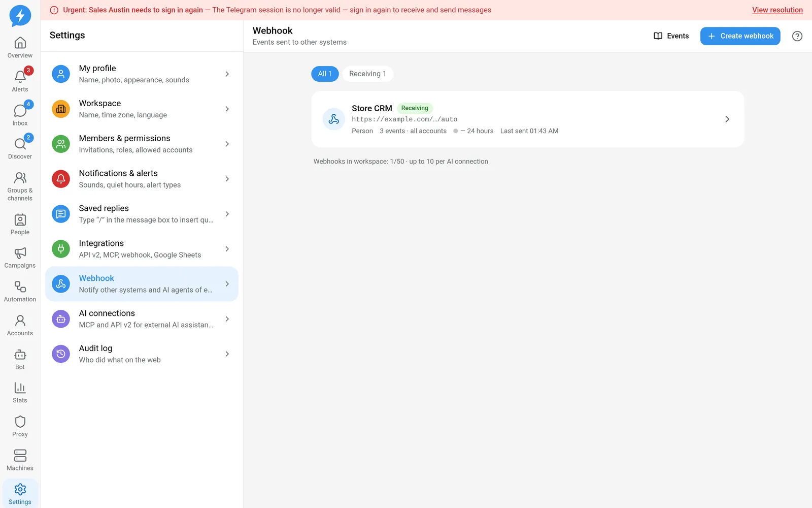Expand Workspace settings chevron
This screenshot has height=508, width=812.
(227, 109)
